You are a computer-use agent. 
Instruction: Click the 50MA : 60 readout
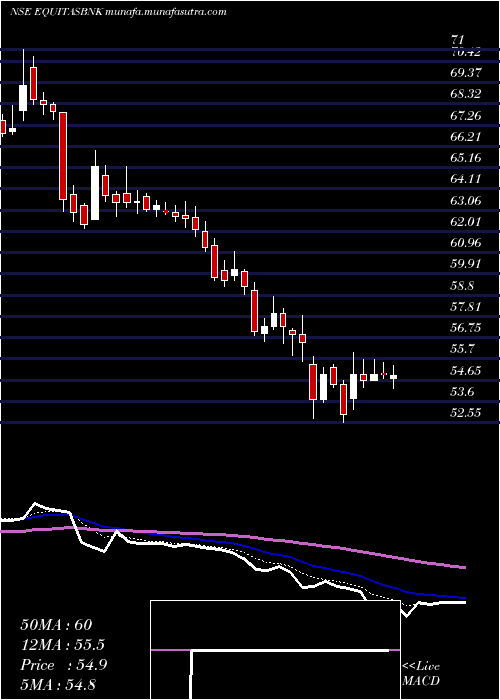[56, 625]
